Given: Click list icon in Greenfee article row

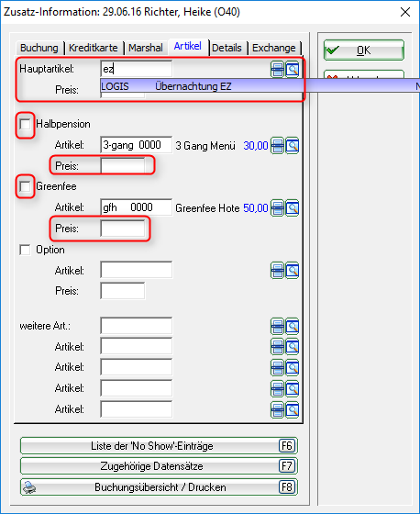Looking at the screenshot, I should 277,207.
